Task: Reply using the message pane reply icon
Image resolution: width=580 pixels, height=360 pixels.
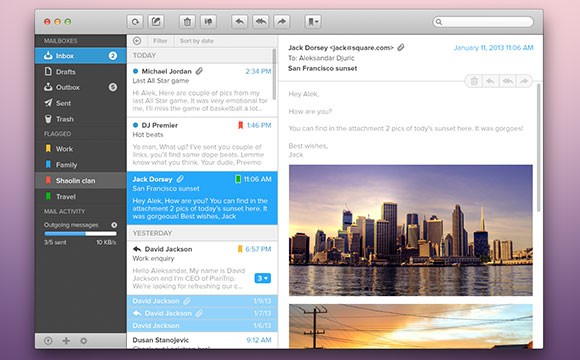Action: [x=490, y=81]
